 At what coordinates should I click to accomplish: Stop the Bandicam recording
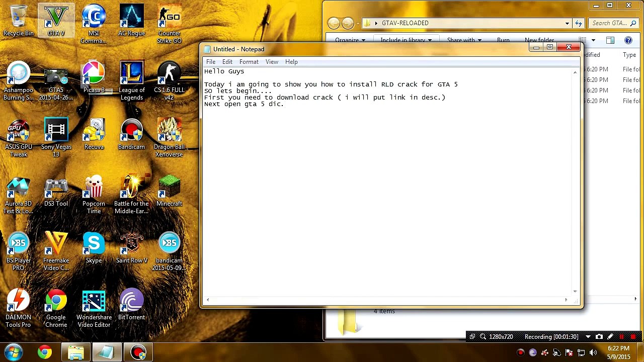pyautogui.click(x=633, y=337)
